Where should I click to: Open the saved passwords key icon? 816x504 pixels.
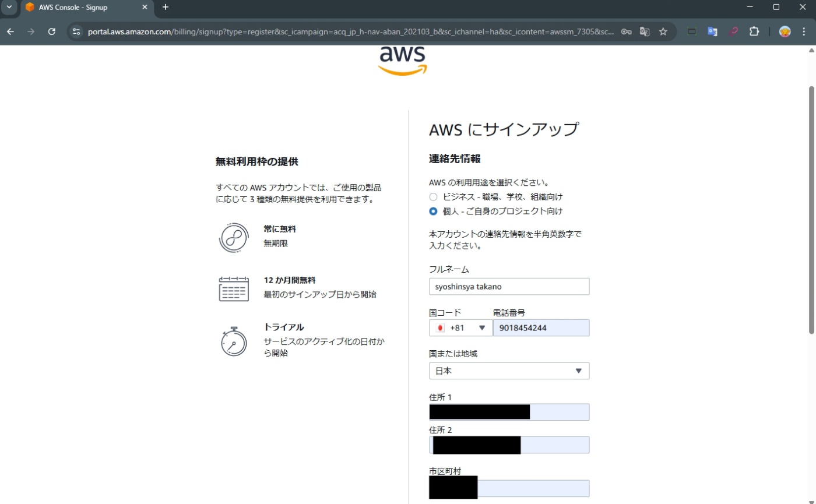[x=626, y=31]
